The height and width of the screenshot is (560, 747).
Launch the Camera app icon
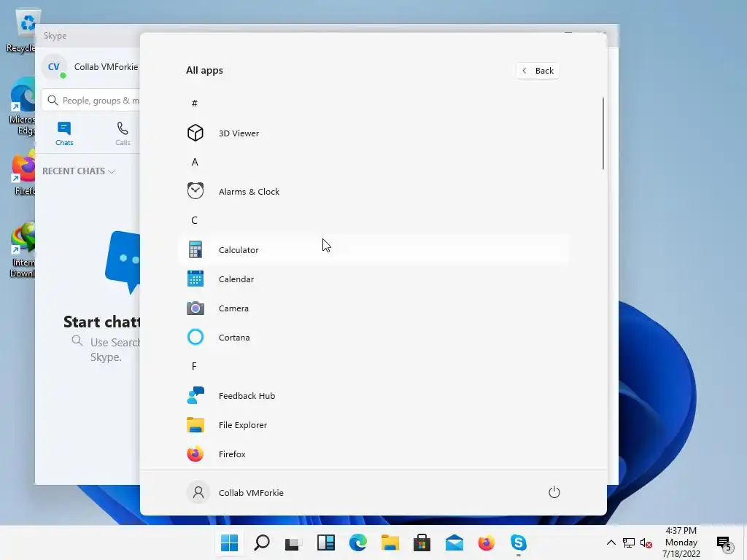pyautogui.click(x=196, y=308)
